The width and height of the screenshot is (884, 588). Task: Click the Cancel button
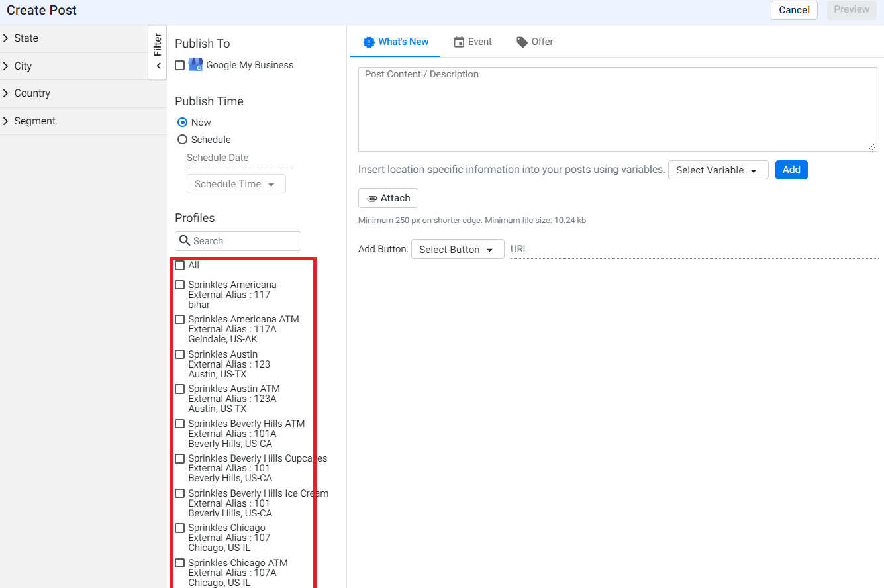794,10
